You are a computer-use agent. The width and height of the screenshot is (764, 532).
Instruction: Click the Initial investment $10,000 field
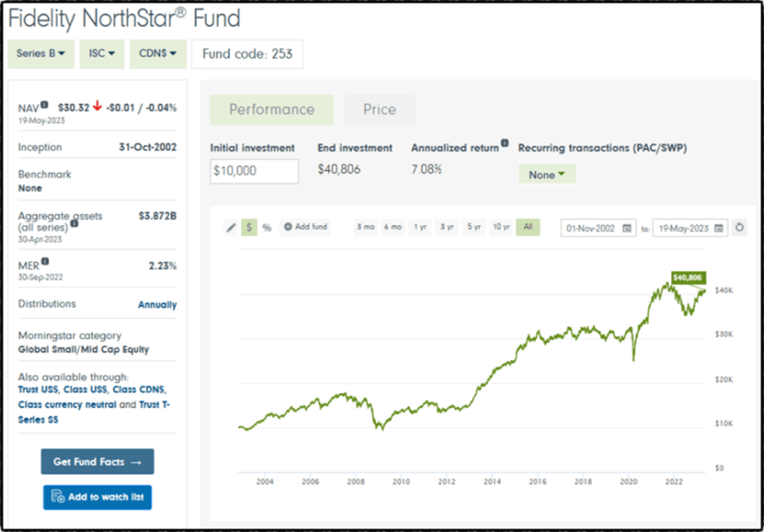click(x=255, y=171)
